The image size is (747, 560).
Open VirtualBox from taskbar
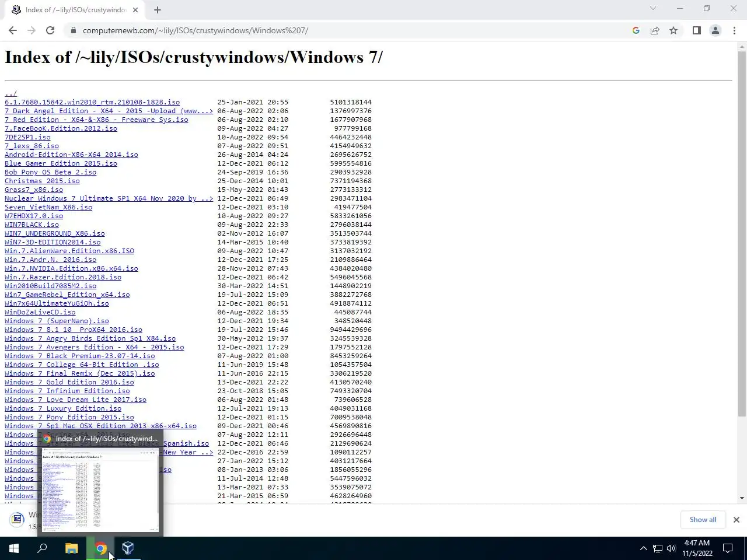pyautogui.click(x=128, y=548)
